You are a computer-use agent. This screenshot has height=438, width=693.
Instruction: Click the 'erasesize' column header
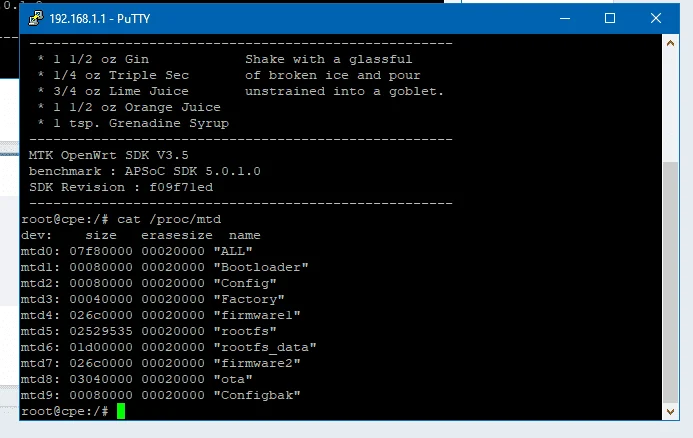tap(177, 236)
